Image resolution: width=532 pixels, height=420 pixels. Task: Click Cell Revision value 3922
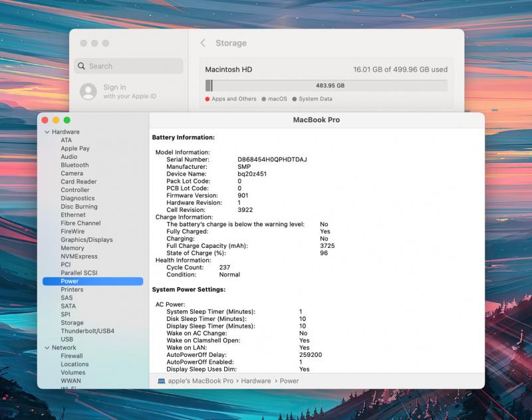(245, 210)
